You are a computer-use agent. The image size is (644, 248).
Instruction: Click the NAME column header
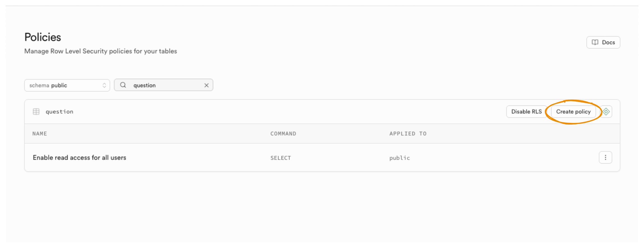pos(40,134)
